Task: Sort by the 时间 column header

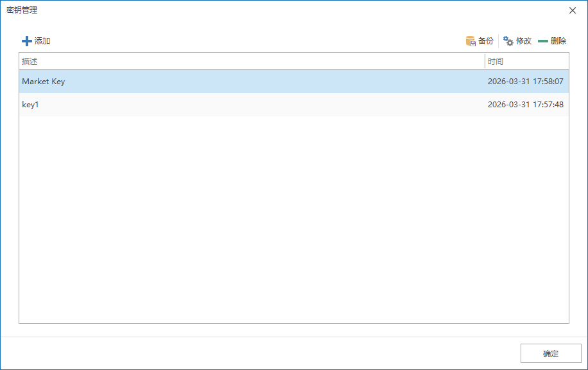Action: click(x=526, y=62)
